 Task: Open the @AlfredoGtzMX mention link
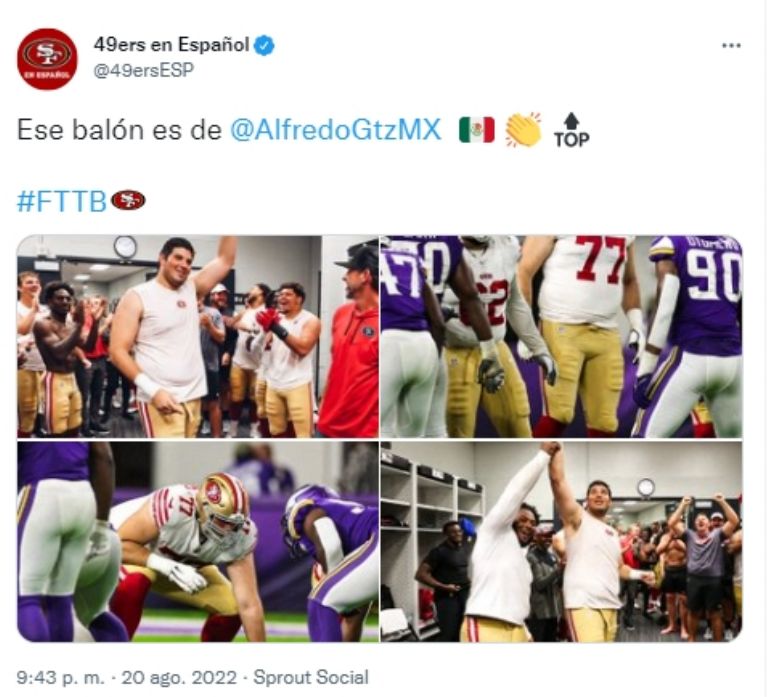pos(336,131)
